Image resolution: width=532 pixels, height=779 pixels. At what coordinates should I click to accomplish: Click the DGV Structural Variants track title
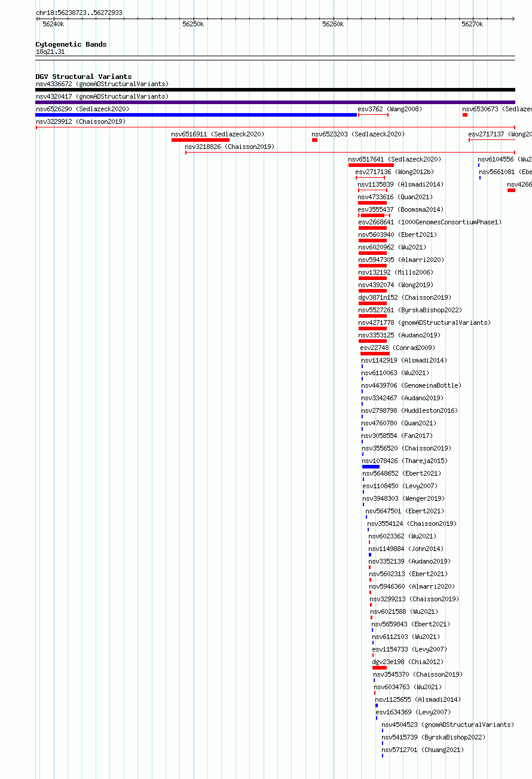[84, 77]
